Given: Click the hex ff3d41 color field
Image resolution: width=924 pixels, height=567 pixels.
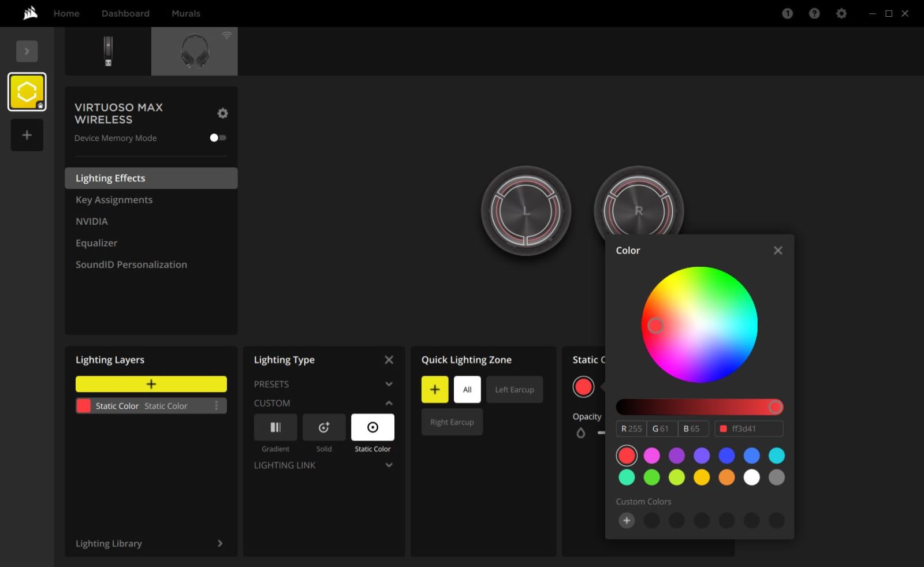Looking at the screenshot, I should pos(749,428).
